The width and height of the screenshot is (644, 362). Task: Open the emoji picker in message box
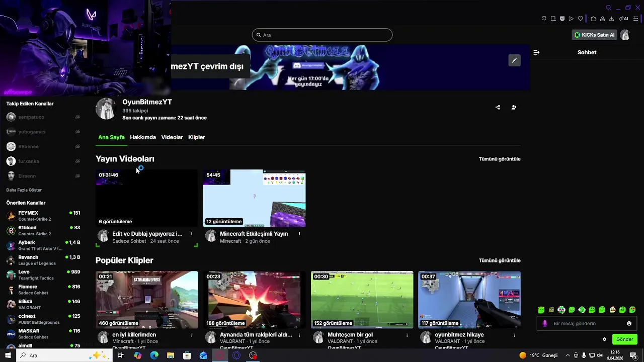629,323
